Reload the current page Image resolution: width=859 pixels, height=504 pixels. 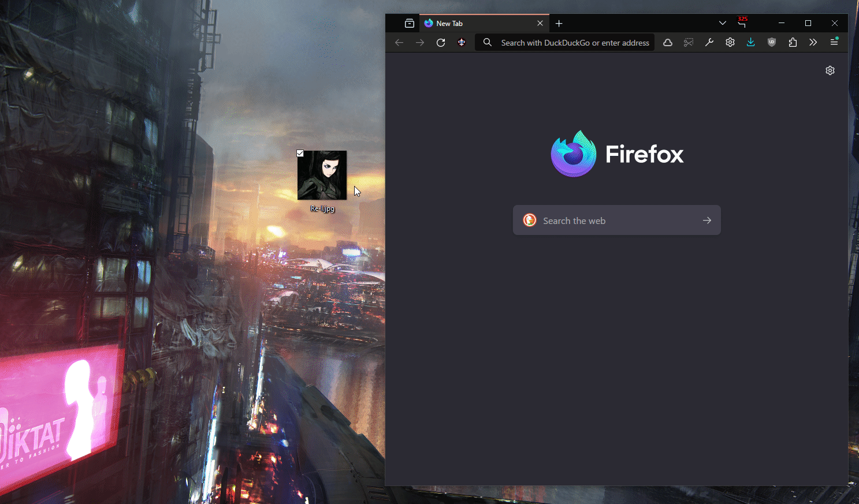click(x=441, y=43)
